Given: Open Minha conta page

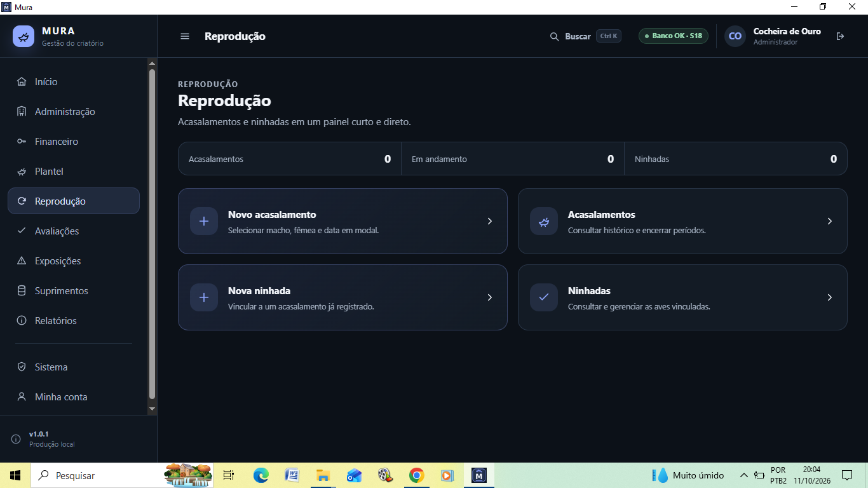Looking at the screenshot, I should (x=74, y=396).
